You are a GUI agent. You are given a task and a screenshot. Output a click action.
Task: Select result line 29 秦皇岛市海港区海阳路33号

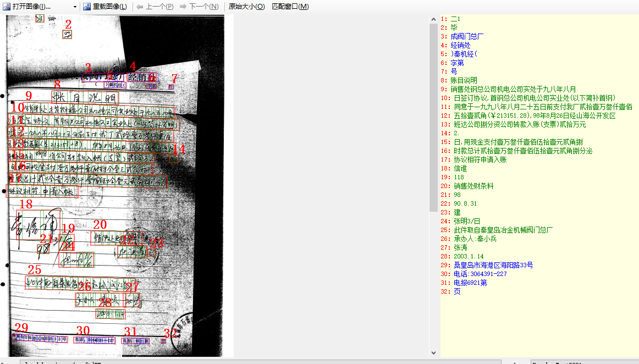pos(493,265)
